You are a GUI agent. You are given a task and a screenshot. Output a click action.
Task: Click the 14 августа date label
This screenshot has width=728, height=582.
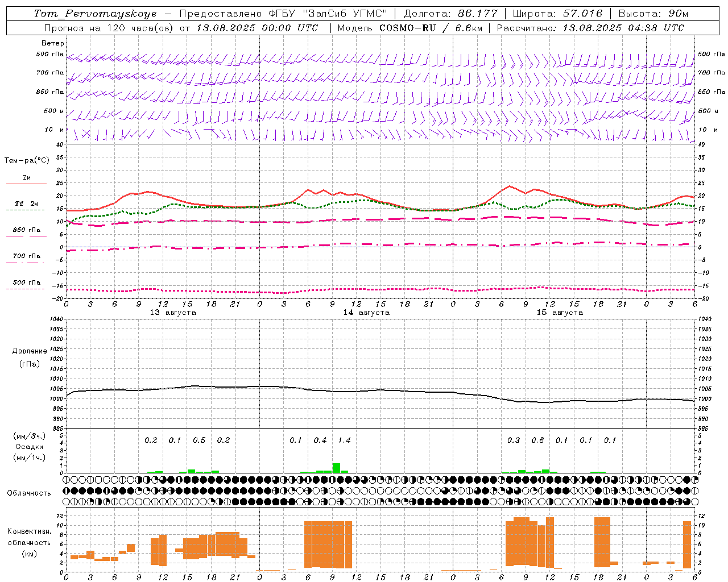[x=366, y=313]
